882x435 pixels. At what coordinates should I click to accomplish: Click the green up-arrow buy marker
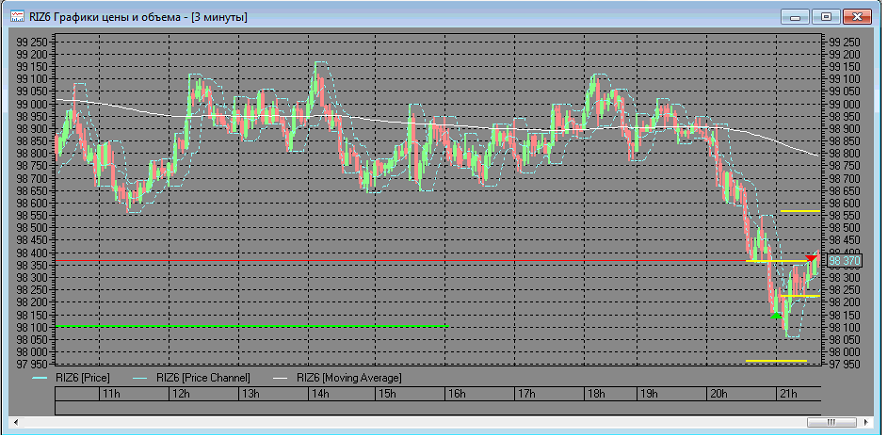(x=776, y=316)
